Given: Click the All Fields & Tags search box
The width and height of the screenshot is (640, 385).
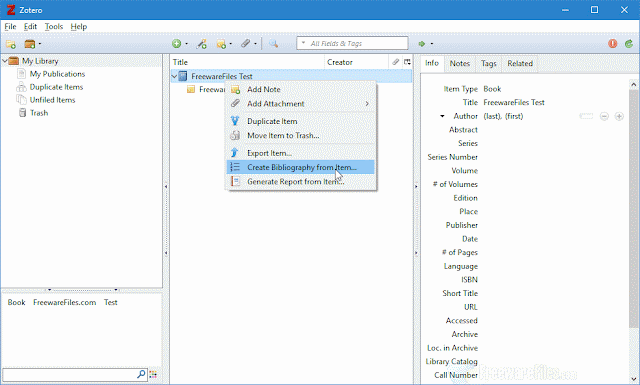Looking at the screenshot, I should coord(352,43).
